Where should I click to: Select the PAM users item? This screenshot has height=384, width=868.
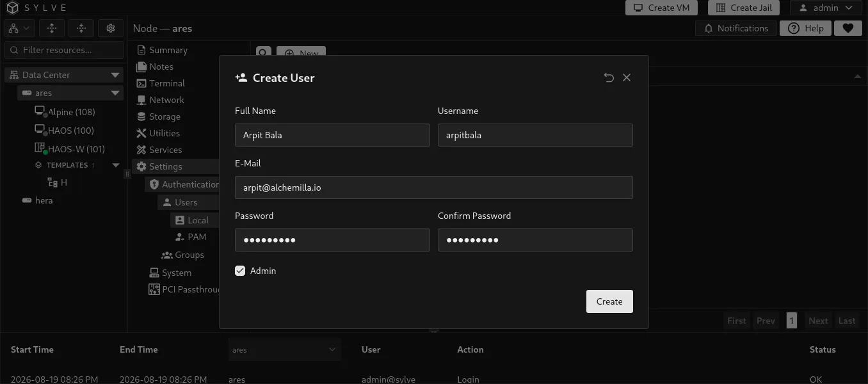click(x=191, y=237)
